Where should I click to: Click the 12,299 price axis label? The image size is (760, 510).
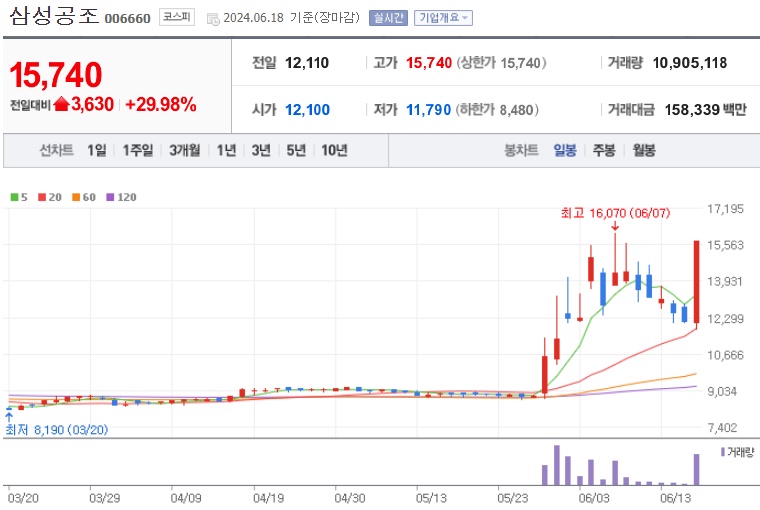pyautogui.click(x=725, y=319)
